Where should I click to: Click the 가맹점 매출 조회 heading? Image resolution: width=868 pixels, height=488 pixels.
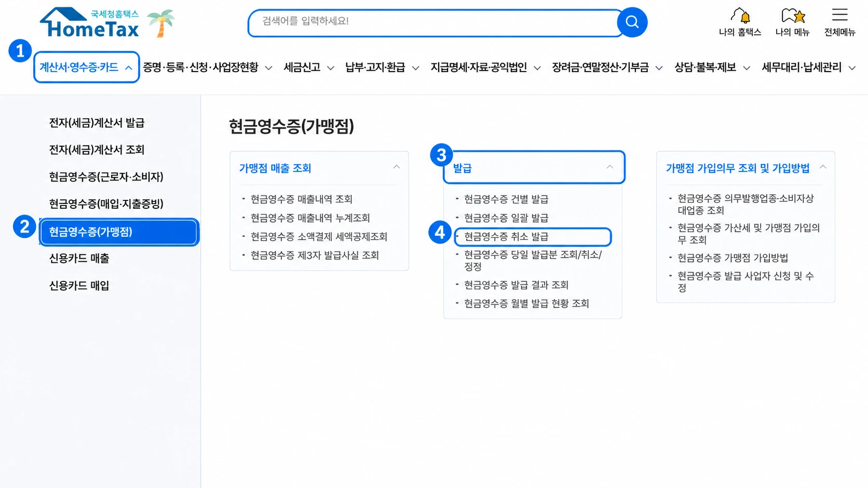(275, 168)
